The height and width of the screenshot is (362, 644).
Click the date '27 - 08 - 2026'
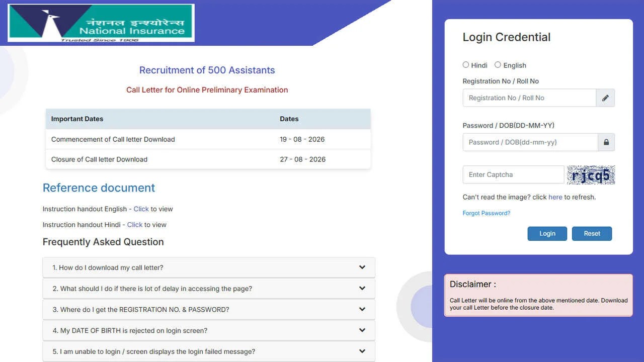tap(303, 159)
